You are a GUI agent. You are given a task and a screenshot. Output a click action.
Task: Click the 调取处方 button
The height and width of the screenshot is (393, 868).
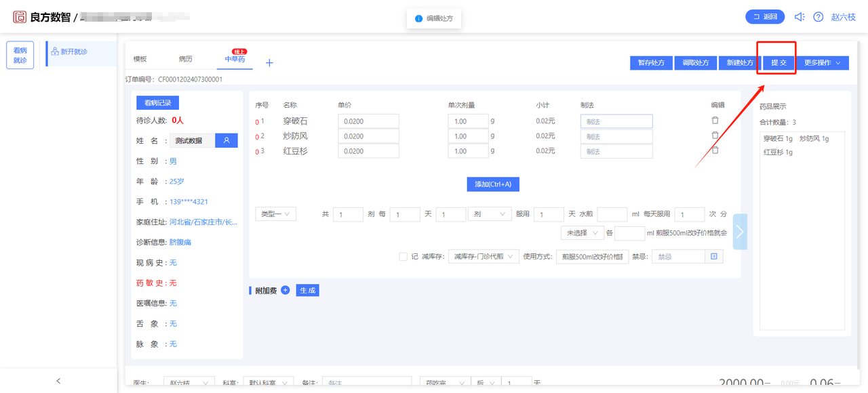[x=695, y=62]
